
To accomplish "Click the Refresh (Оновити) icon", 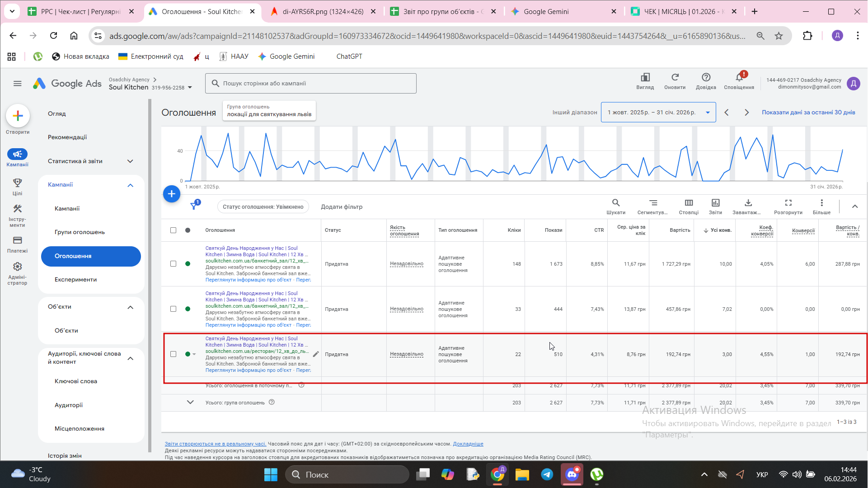I will click(675, 78).
